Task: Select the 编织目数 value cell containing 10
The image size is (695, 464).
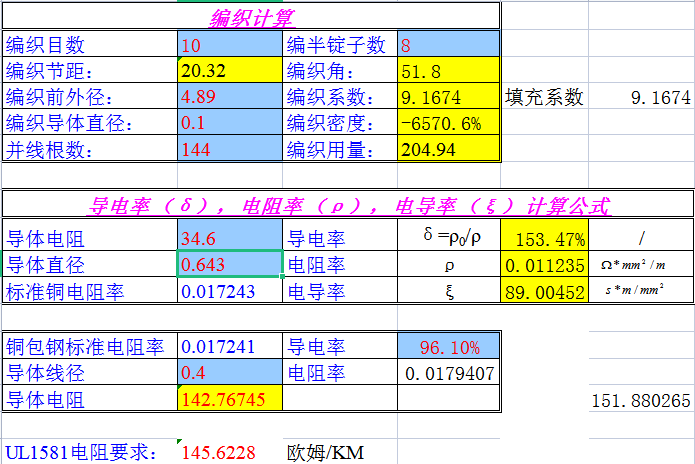Action: (x=229, y=45)
